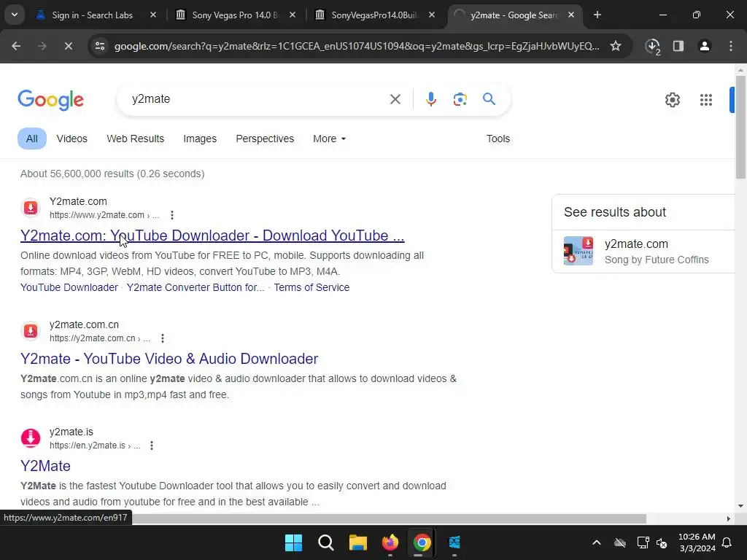
Task: Bookmark this page with star icon
Action: point(616,46)
